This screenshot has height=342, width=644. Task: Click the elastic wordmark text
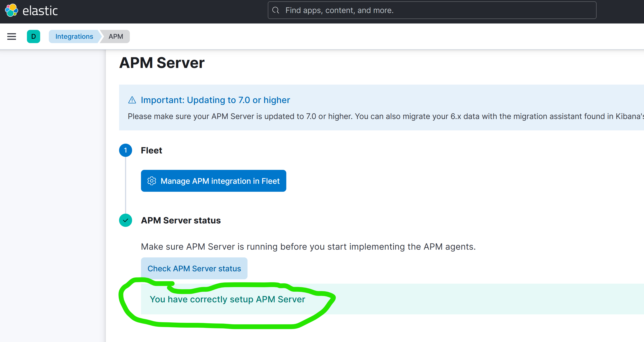(40, 11)
